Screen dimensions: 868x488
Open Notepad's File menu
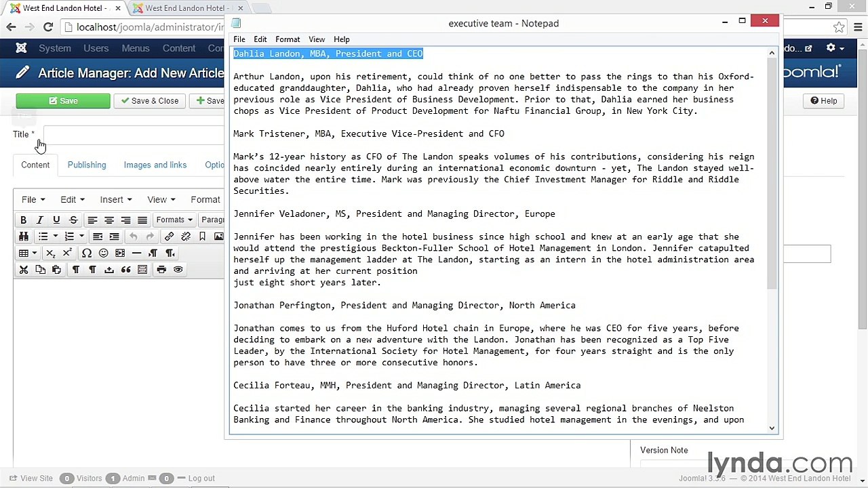pyautogui.click(x=239, y=39)
